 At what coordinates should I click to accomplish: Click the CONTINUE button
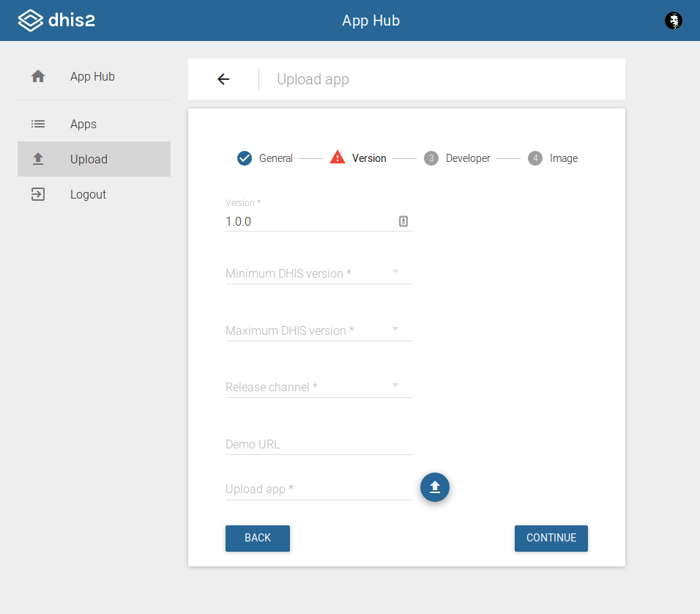click(551, 538)
